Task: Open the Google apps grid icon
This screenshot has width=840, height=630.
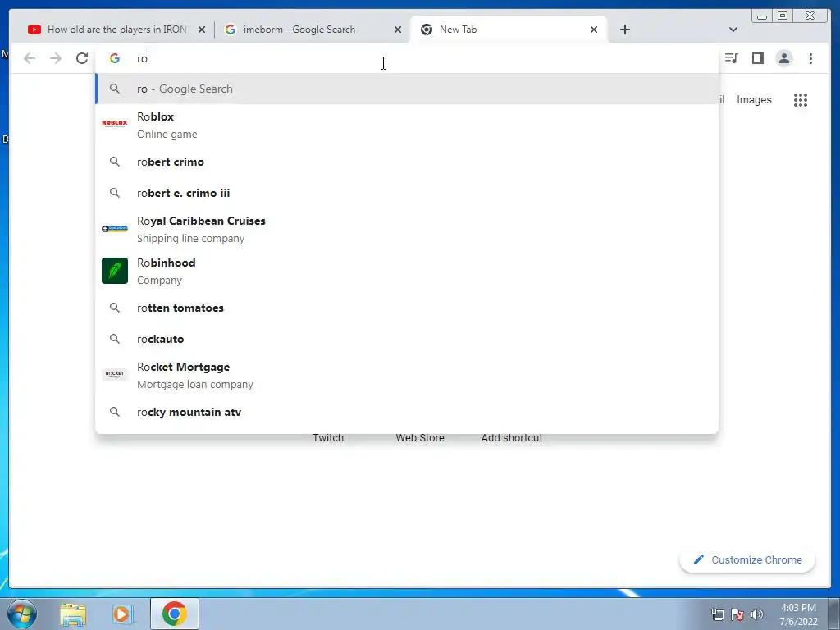Action: (x=801, y=99)
